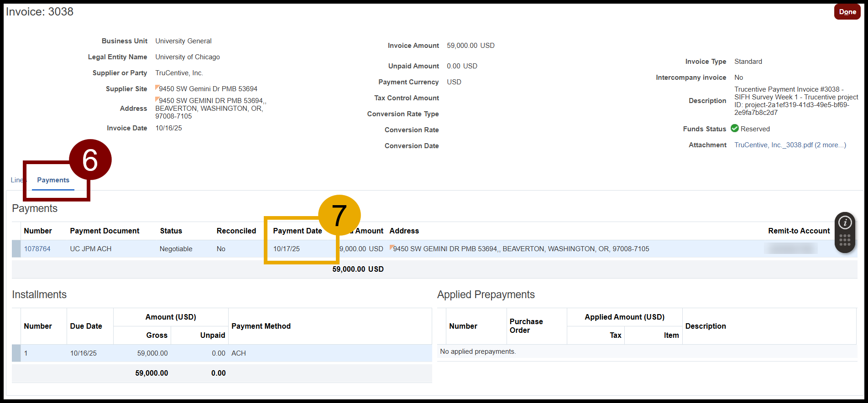Click the Trucentive Payment Invoice description text
The image size is (868, 403).
(796, 101)
